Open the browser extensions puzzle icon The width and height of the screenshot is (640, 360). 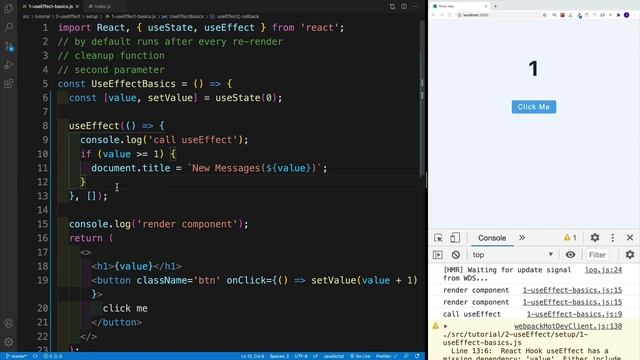[618, 15]
